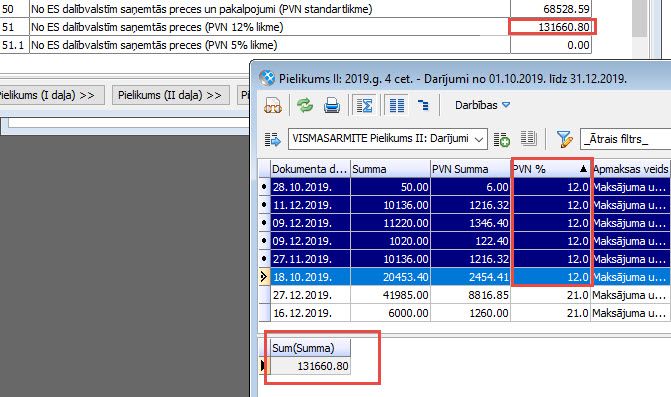
Task: Open the Darbības dropdown menu
Action: (x=482, y=105)
